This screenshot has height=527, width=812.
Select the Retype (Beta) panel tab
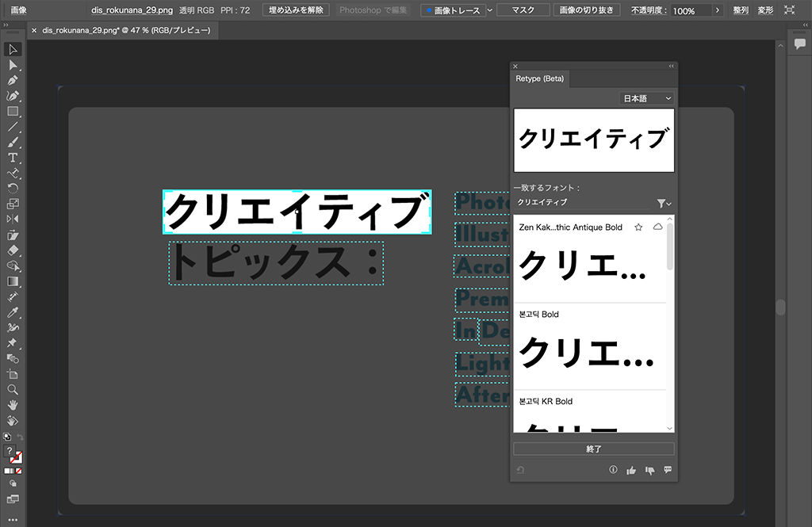coord(540,78)
